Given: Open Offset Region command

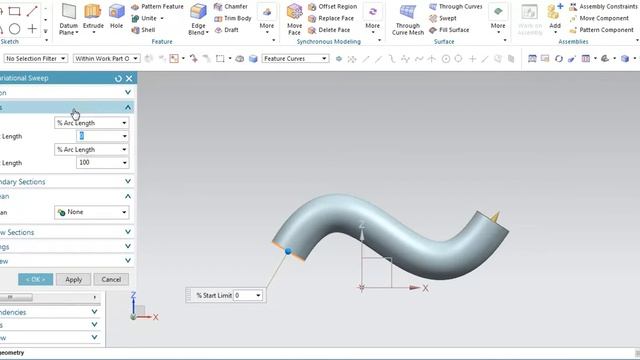Looking at the screenshot, I should coord(333,7).
